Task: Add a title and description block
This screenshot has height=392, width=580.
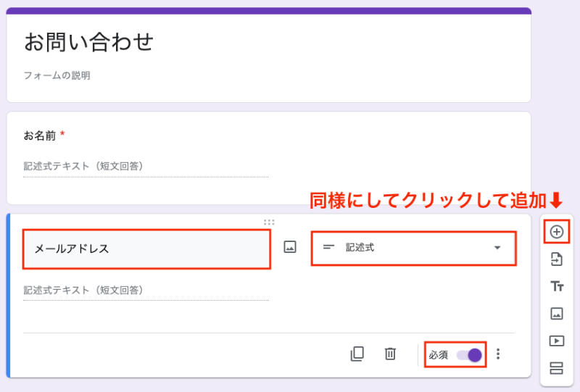Action: coord(557,286)
